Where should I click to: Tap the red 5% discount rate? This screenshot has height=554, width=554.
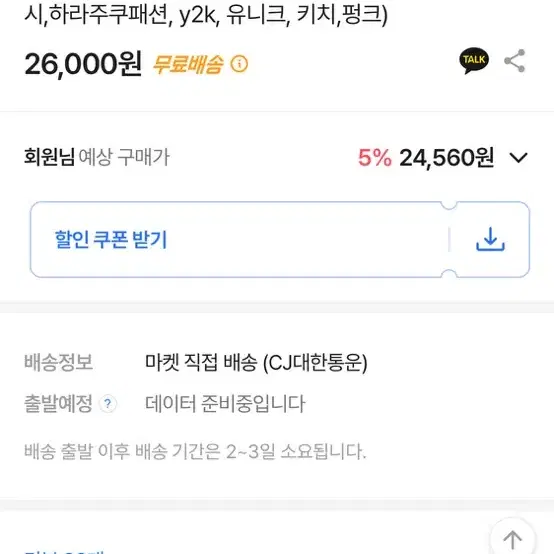click(375, 158)
